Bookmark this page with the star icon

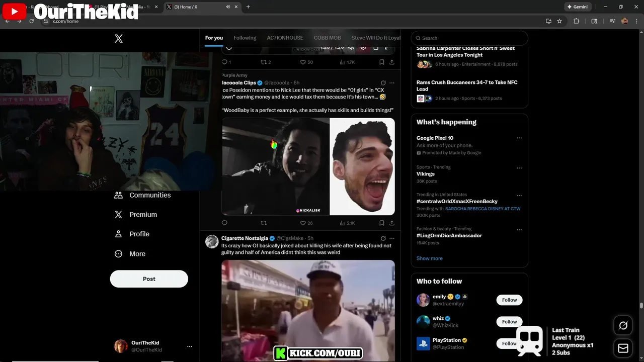coord(559,21)
